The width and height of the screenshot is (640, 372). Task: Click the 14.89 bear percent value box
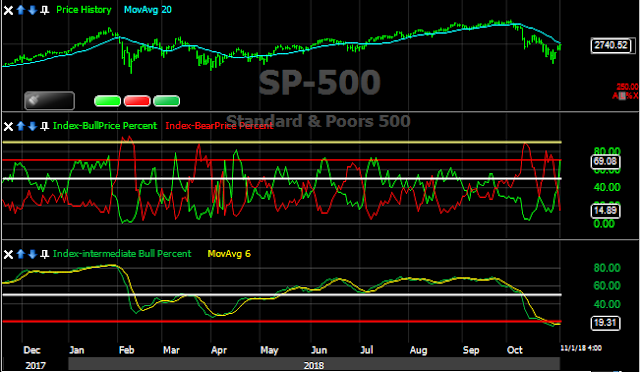coord(606,211)
